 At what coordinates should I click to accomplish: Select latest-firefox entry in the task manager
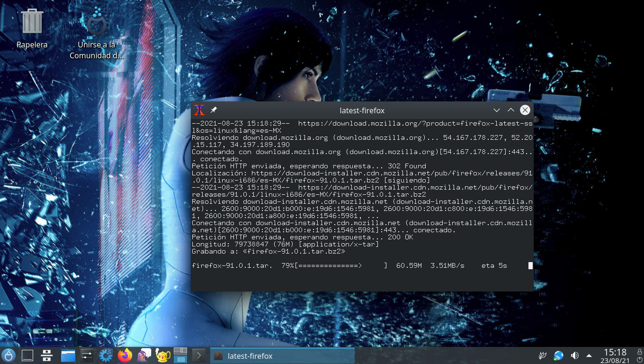(282, 355)
